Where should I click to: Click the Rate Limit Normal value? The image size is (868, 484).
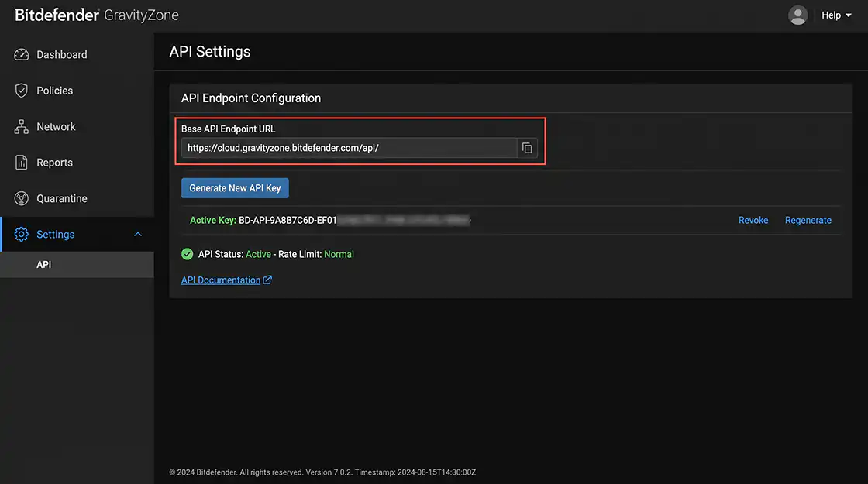339,255
